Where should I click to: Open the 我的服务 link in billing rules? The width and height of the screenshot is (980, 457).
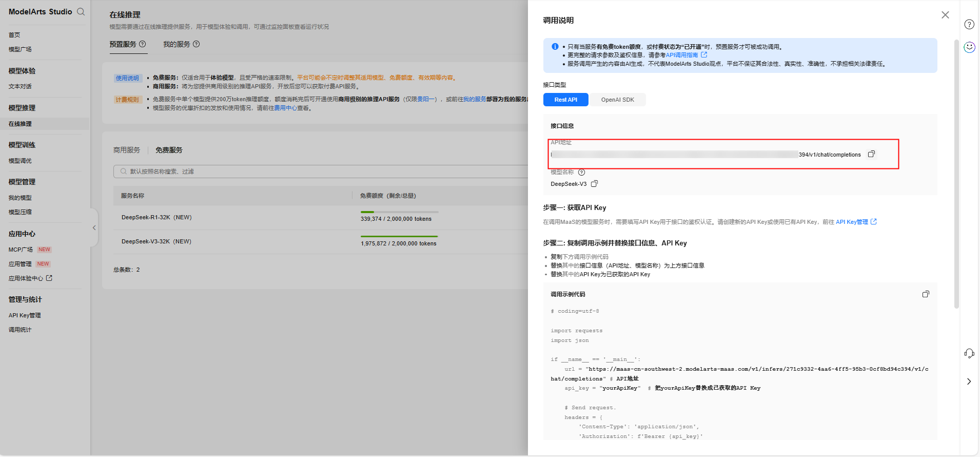[x=475, y=99]
